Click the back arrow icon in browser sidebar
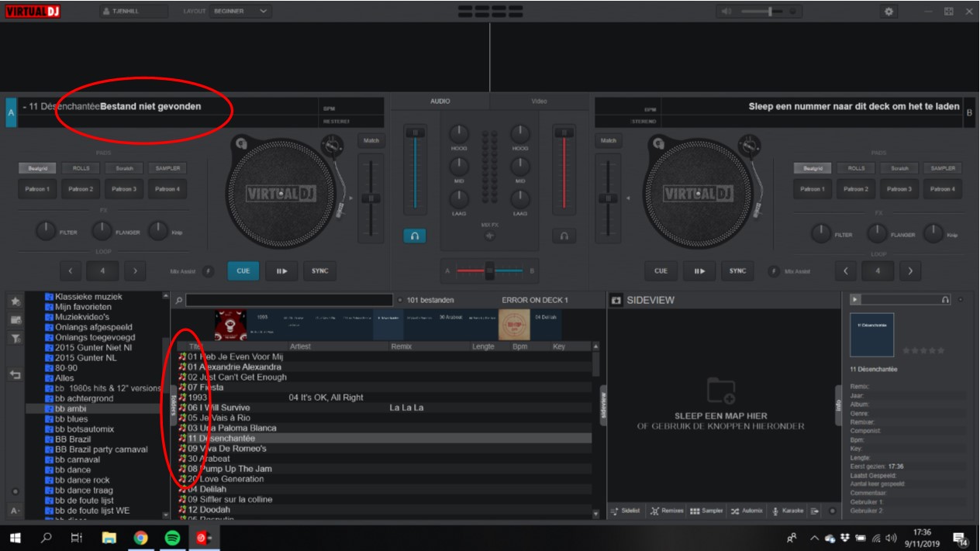Viewport: 980px width, 551px height. coord(16,375)
